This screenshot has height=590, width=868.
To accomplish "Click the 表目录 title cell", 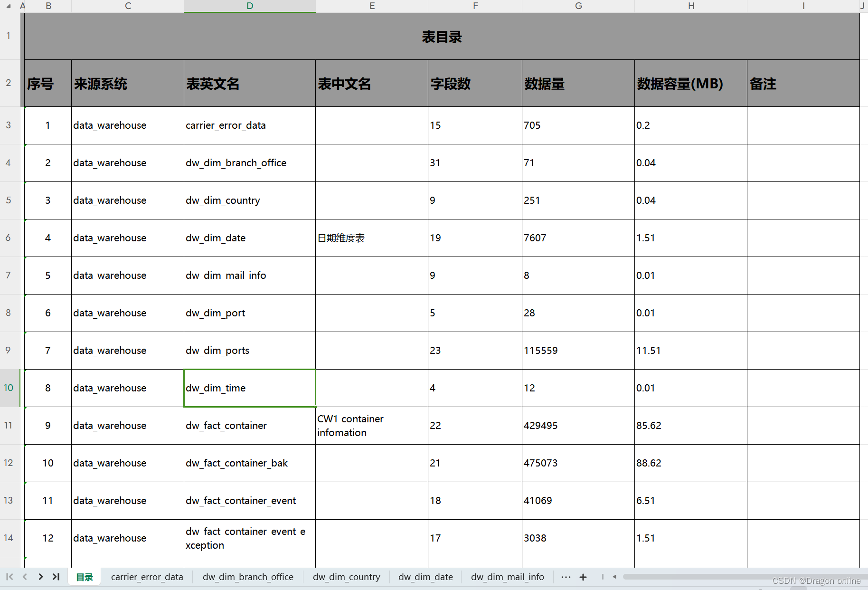I will pos(442,36).
